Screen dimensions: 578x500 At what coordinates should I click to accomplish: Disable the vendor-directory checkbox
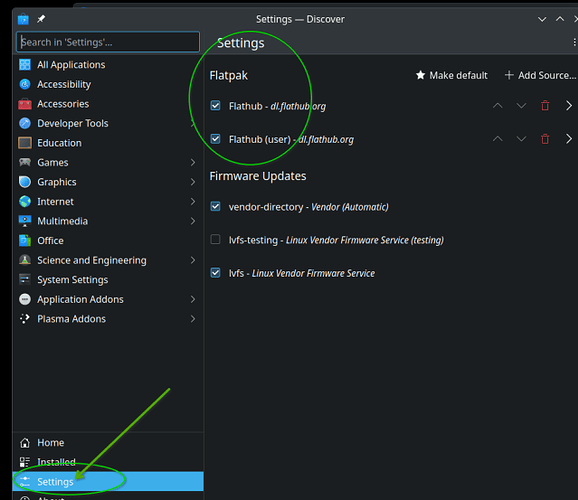[215, 206]
